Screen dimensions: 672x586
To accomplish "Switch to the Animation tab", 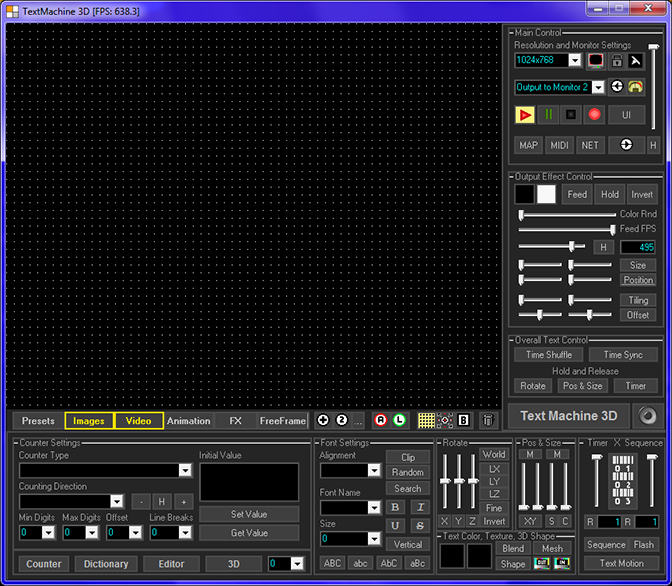I will point(189,421).
